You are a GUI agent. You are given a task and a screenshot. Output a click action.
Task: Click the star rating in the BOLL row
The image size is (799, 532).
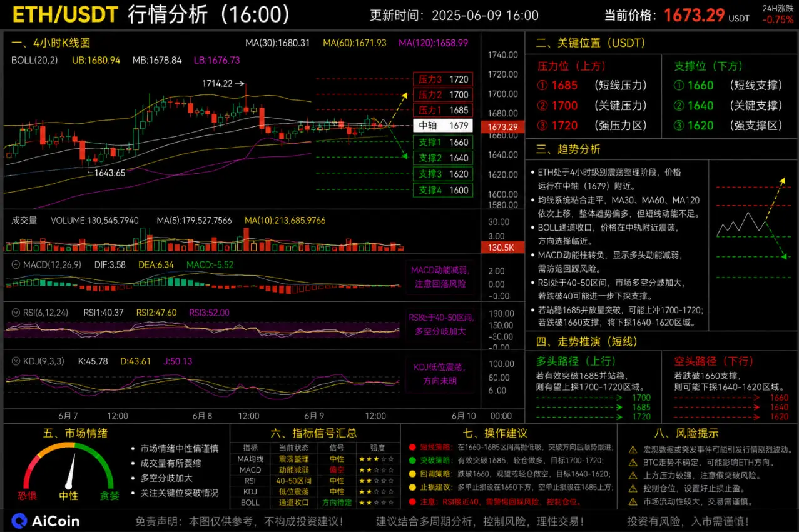pos(377,503)
